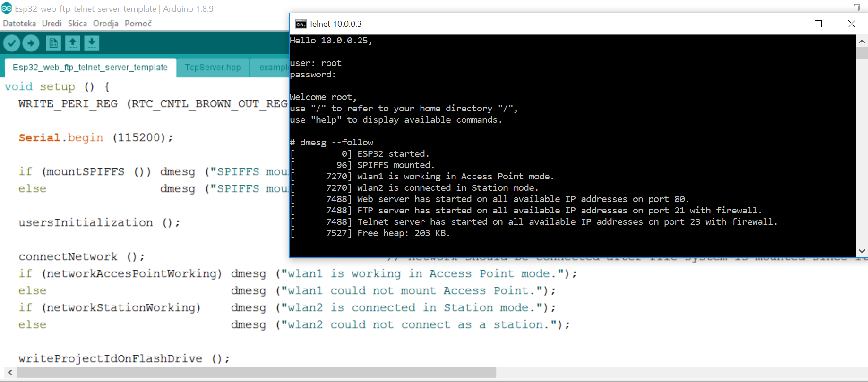Image resolution: width=868 pixels, height=382 pixels.
Task: Minimize the Telnet 10.0.0.3 window
Action: (x=786, y=24)
